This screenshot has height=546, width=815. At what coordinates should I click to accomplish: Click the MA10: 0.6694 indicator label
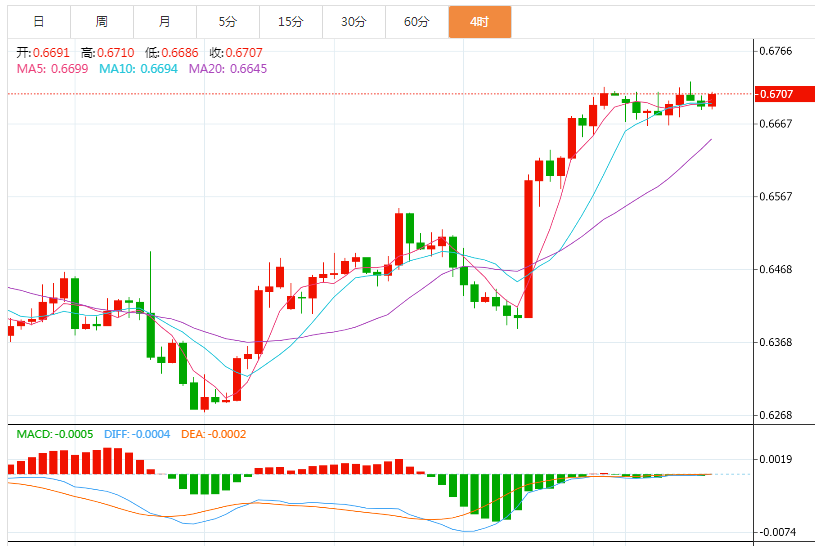138,69
